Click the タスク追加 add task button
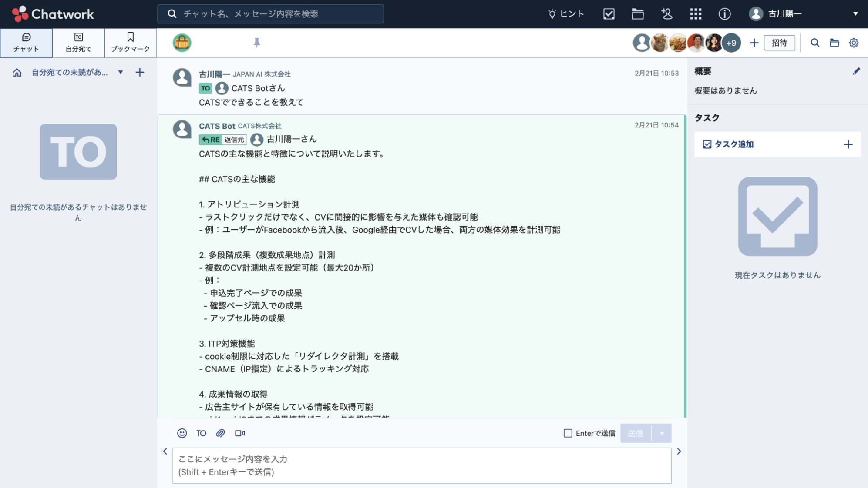This screenshot has height=488, width=868. tap(777, 144)
